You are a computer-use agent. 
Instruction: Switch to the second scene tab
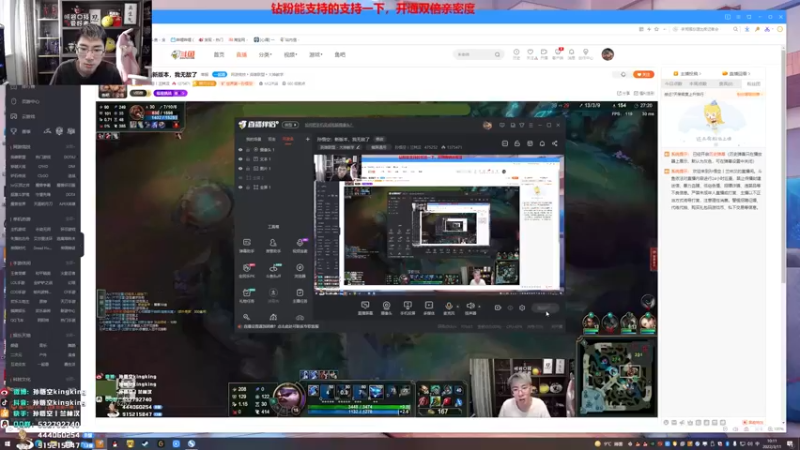coord(271,139)
